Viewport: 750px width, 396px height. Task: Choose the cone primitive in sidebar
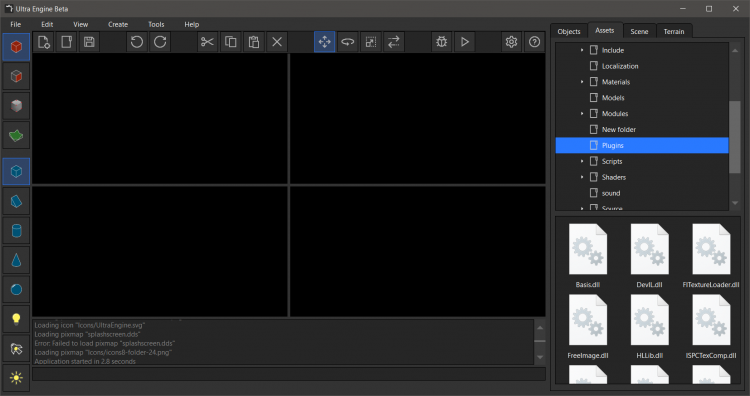click(16, 261)
